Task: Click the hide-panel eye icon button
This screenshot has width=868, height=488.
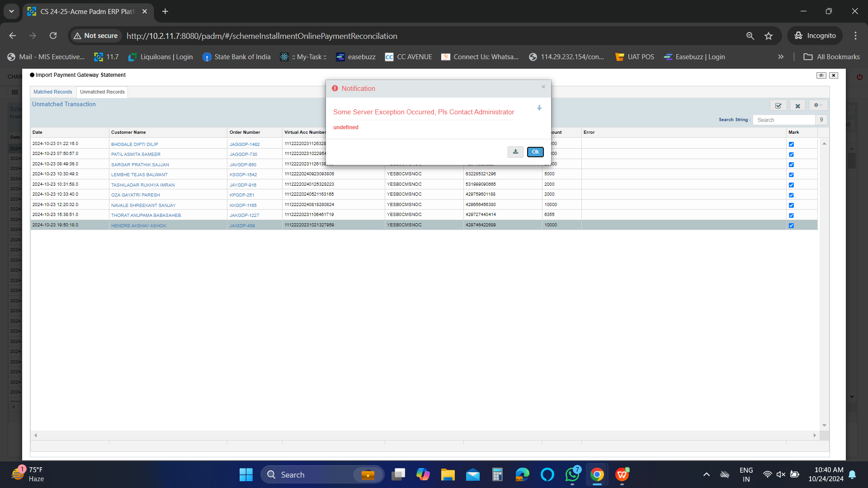Action: 821,75
